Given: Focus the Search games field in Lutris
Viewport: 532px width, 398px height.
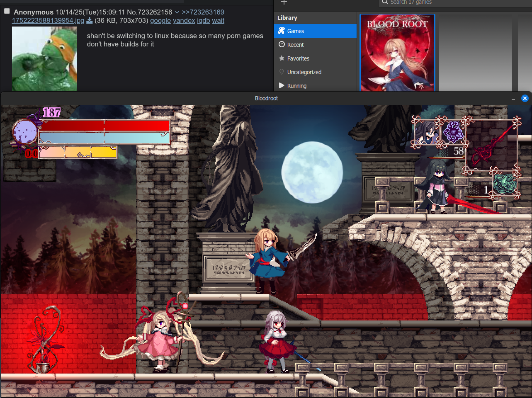Looking at the screenshot, I should [455, 2].
